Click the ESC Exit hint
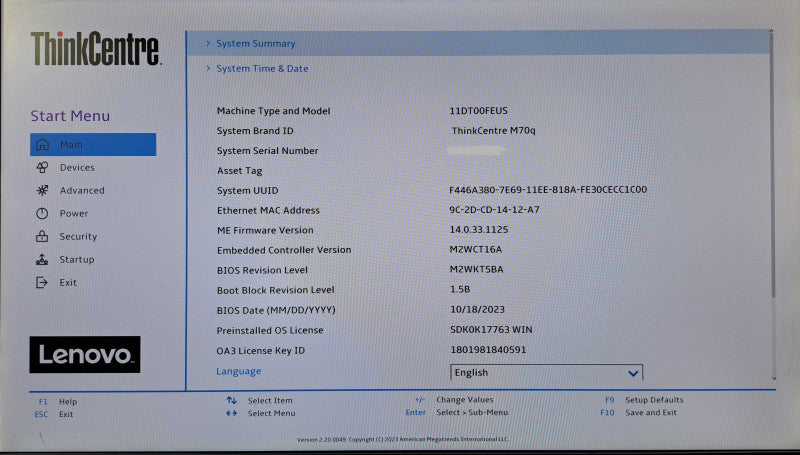Image resolution: width=800 pixels, height=455 pixels. point(54,414)
